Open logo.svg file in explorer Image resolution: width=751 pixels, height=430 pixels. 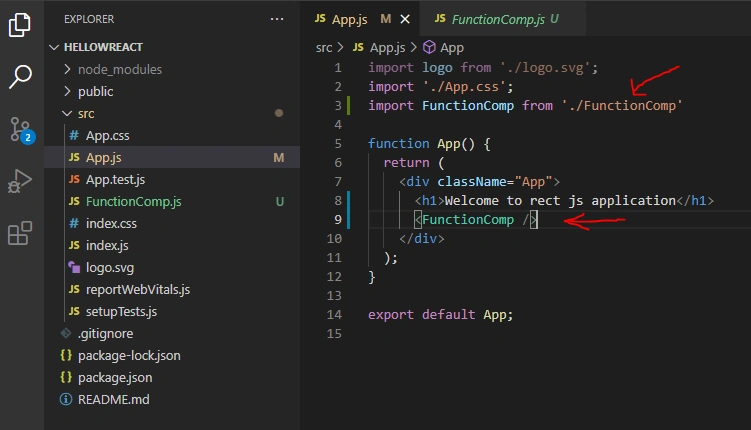110,268
